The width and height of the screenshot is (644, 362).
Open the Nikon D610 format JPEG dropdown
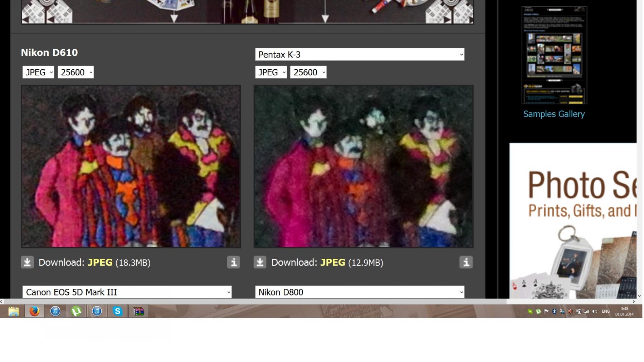point(38,72)
